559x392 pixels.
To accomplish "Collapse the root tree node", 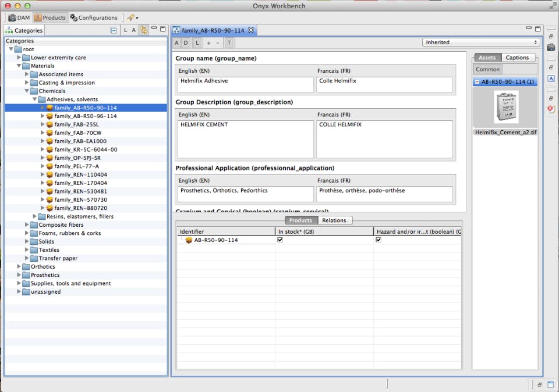I will coord(11,49).
